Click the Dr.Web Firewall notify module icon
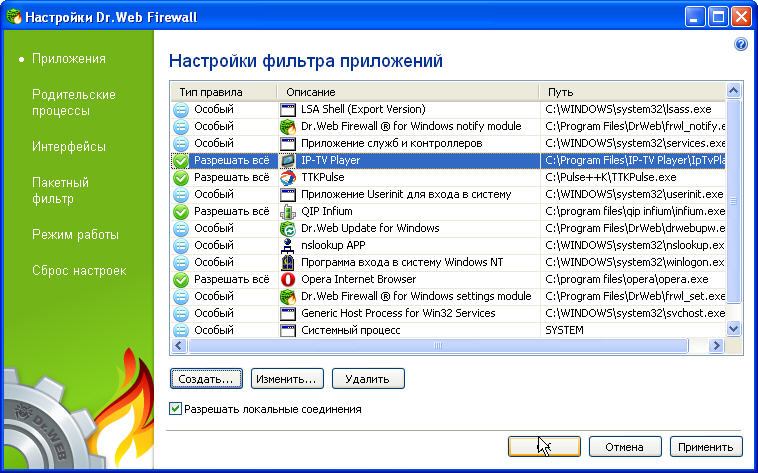Viewport: 758px width, 473px height. [288, 126]
